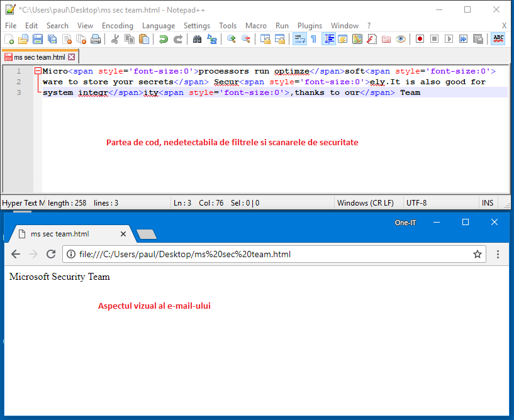Cut selection with scissors icon

tap(115, 40)
